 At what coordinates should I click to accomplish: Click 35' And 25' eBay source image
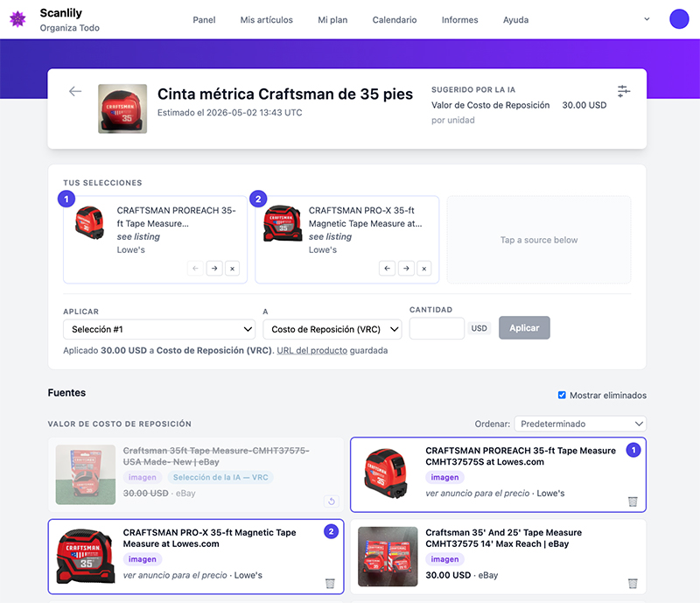(x=388, y=557)
